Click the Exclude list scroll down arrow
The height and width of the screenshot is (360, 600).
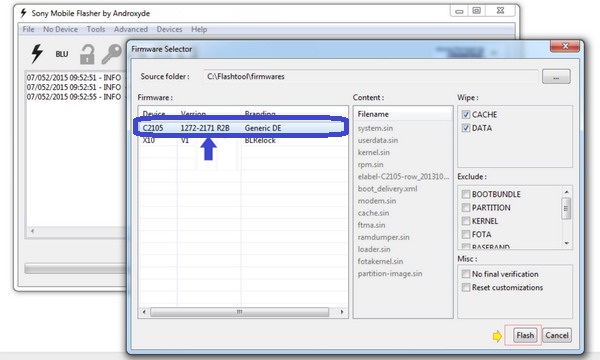(566, 243)
